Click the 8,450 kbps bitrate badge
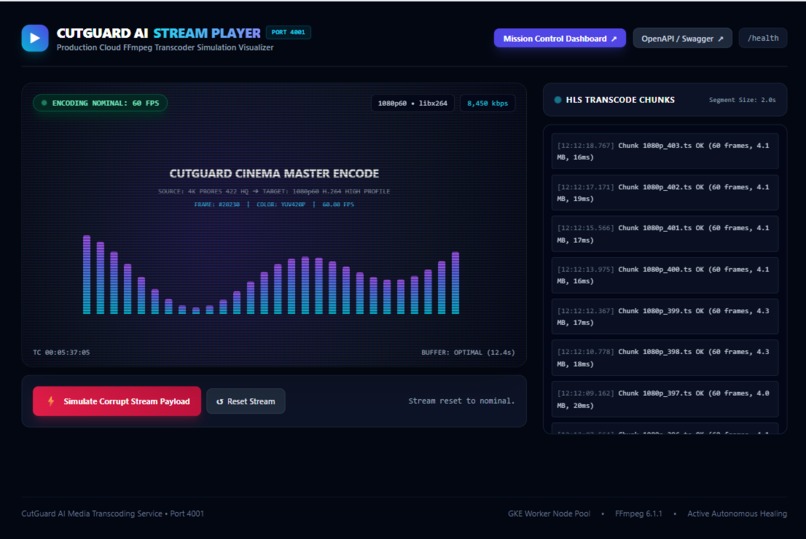 [x=487, y=103]
